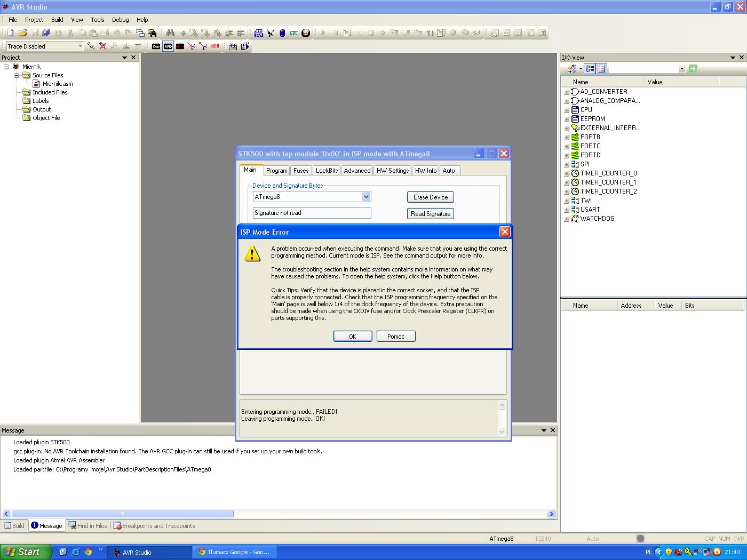Click the Windows Start button
The image size is (747, 560).
tap(26, 552)
